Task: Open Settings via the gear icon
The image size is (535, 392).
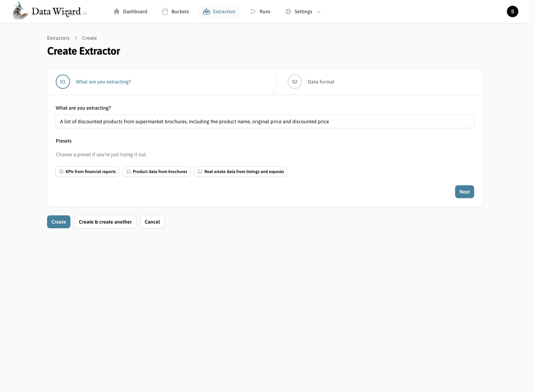Action: coord(288,11)
